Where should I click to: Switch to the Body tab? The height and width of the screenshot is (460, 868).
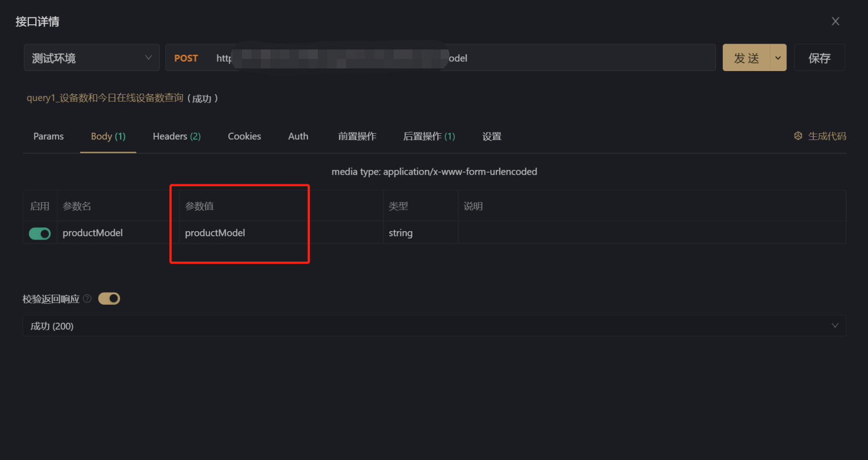point(108,136)
